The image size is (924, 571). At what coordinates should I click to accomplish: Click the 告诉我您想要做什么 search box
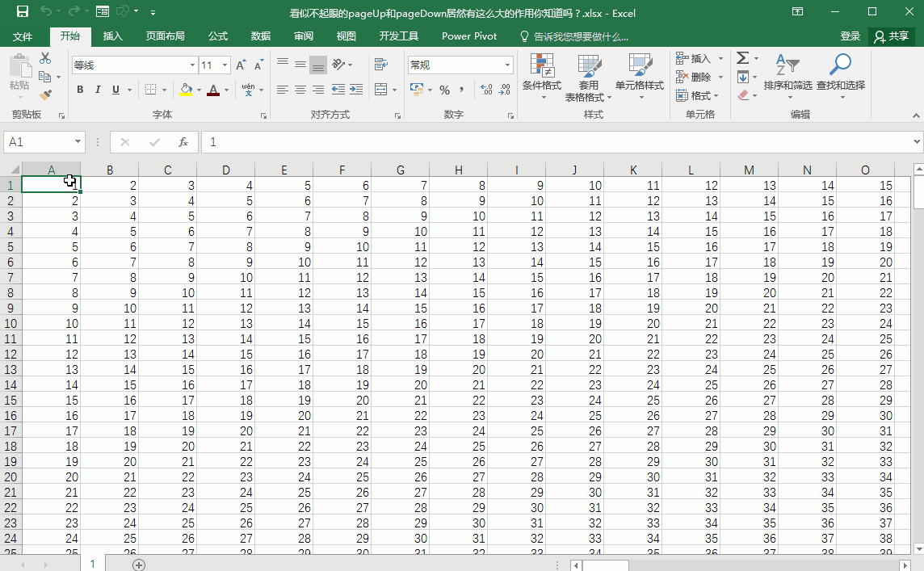pyautogui.click(x=574, y=36)
